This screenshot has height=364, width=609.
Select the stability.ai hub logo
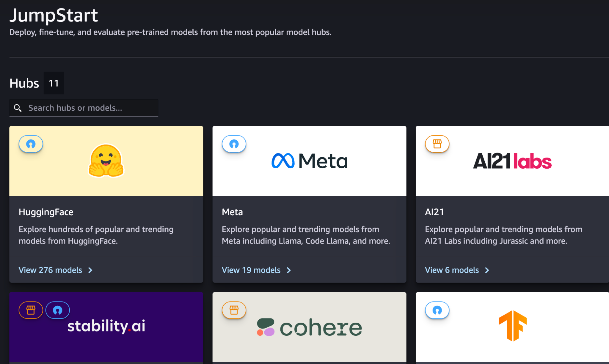pos(106,327)
